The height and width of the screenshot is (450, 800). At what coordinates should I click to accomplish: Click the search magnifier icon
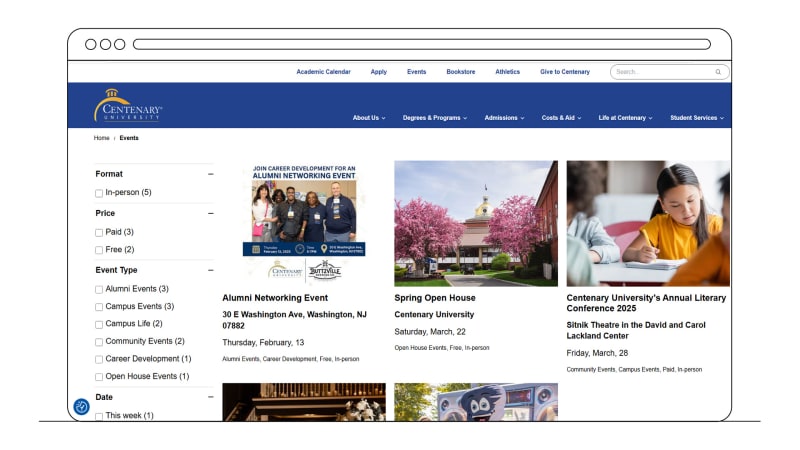[x=718, y=72]
